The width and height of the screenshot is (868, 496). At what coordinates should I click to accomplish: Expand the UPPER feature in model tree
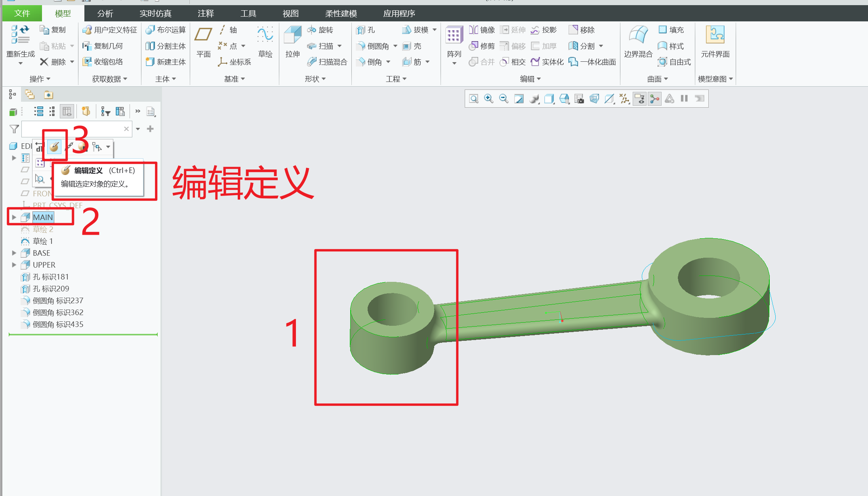click(x=14, y=265)
